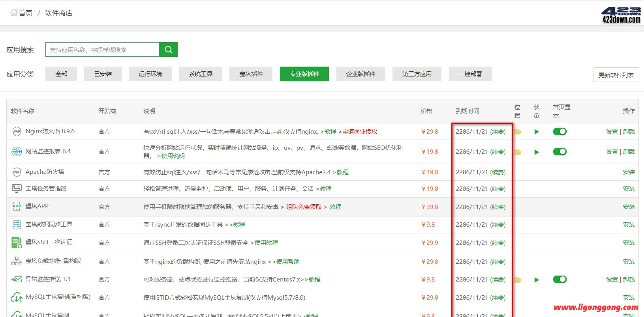Click the home icon in breadcrumb
The width and height of the screenshot is (644, 317).
[x=14, y=13]
